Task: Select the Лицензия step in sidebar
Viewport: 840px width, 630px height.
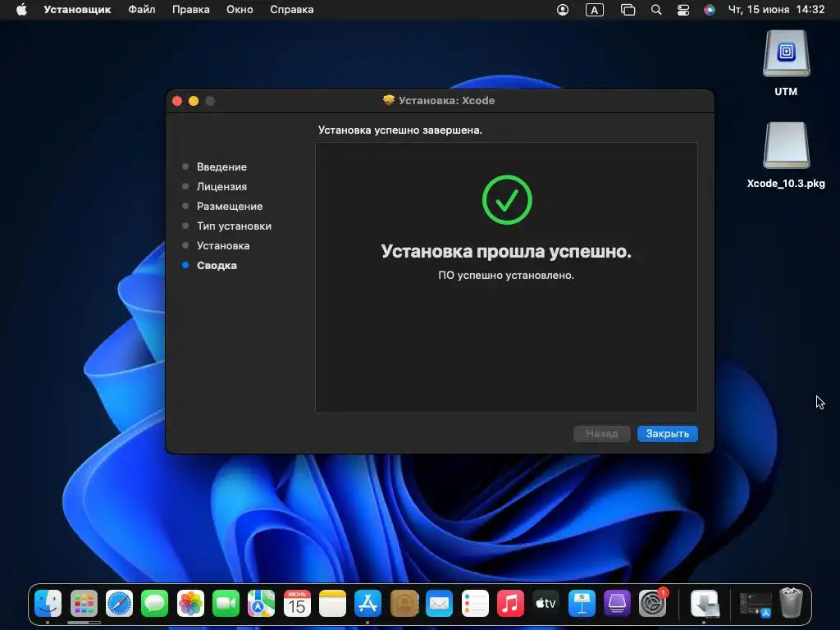Action: click(x=221, y=186)
